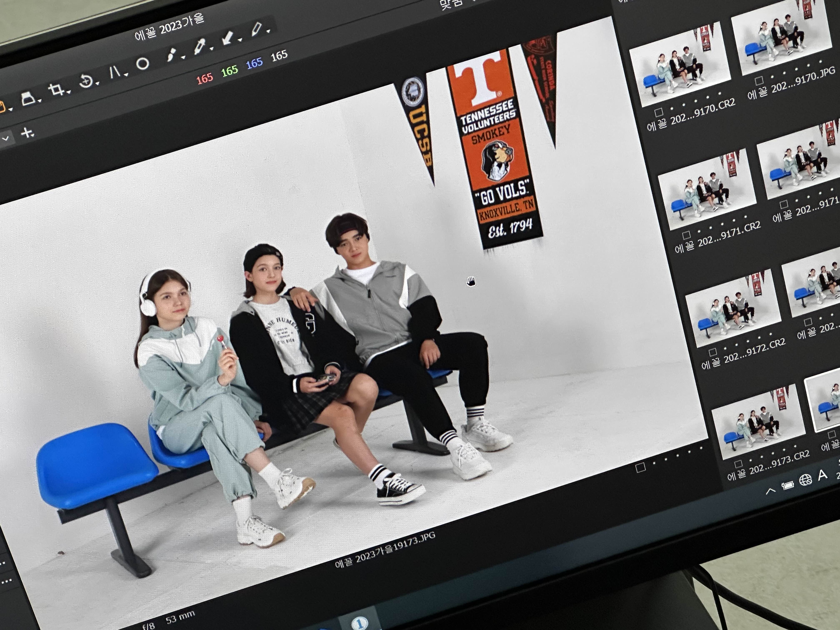This screenshot has height=630, width=840.
Task: Select thumbnail 에꼴 202...9172.CR2
Action: [733, 308]
